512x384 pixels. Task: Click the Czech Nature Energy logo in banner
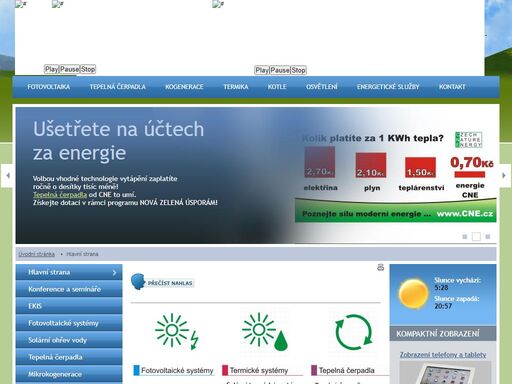[469, 140]
